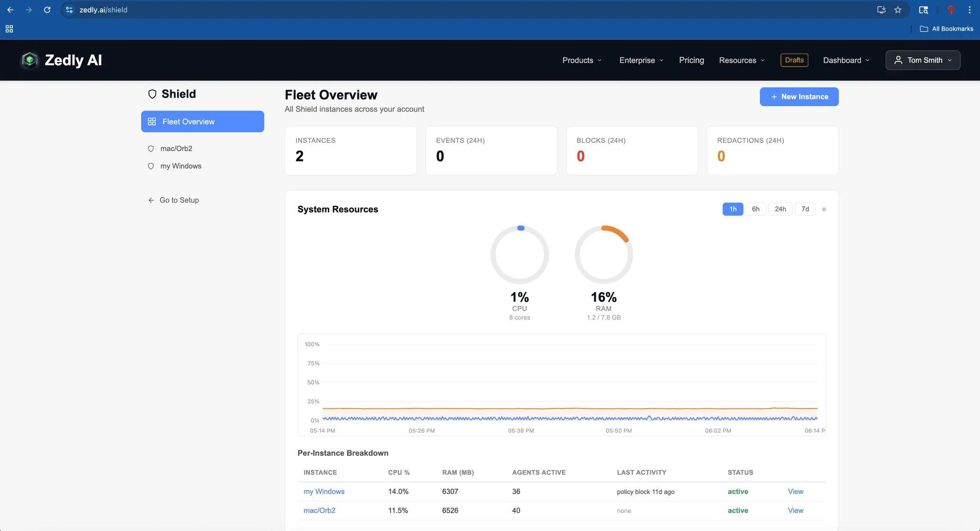Click the LAST ACTIVITY column header

[x=641, y=473]
